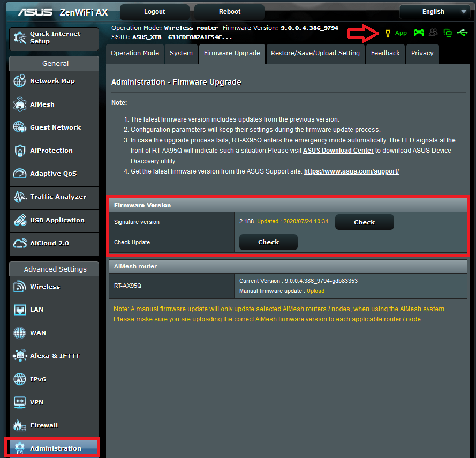This screenshot has height=458, width=476.
Task: Open the ASUS Download Center link
Action: click(x=338, y=151)
